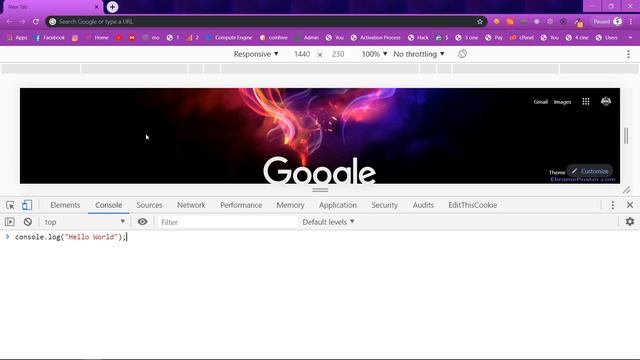This screenshot has height=360, width=640.
Task: Open DevTools customize three-dot menu
Action: pyautogui.click(x=613, y=205)
